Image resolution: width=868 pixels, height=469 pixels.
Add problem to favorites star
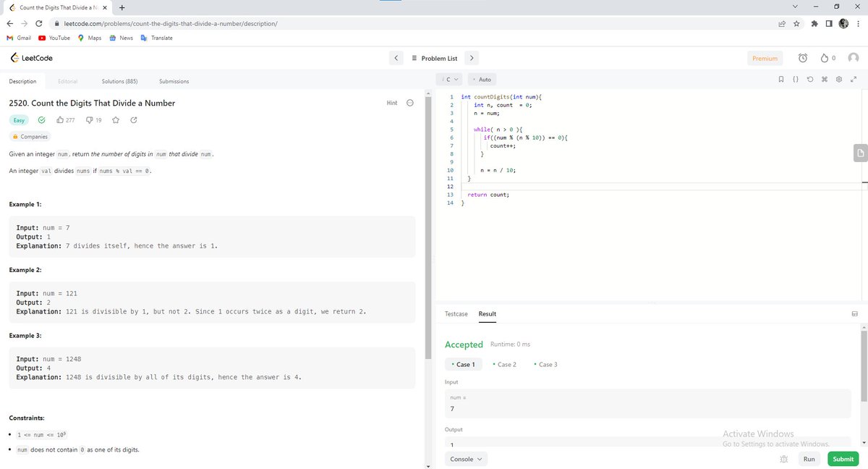coord(116,119)
